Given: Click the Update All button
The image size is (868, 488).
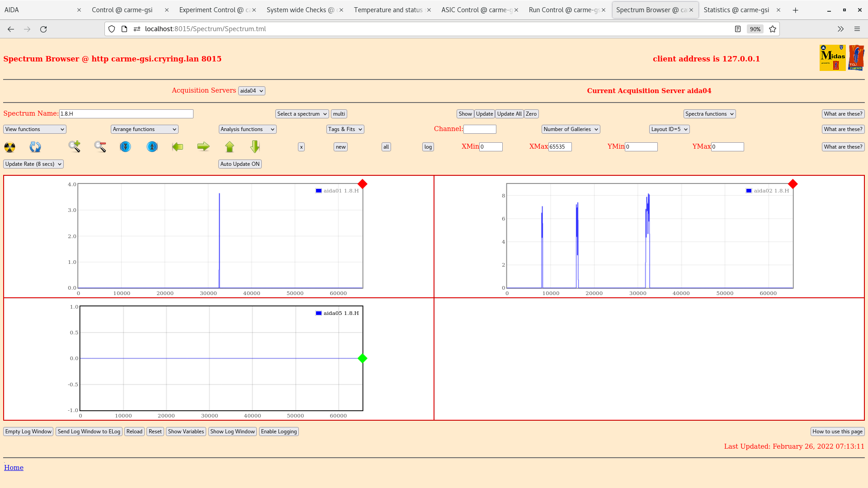Looking at the screenshot, I should click(509, 114).
